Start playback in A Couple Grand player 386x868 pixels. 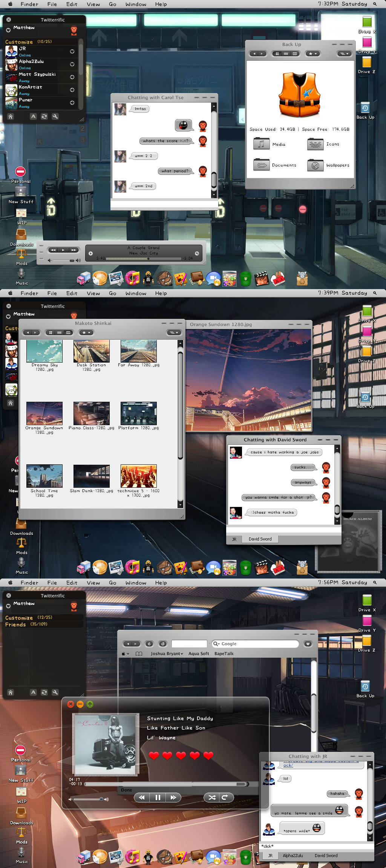click(63, 250)
